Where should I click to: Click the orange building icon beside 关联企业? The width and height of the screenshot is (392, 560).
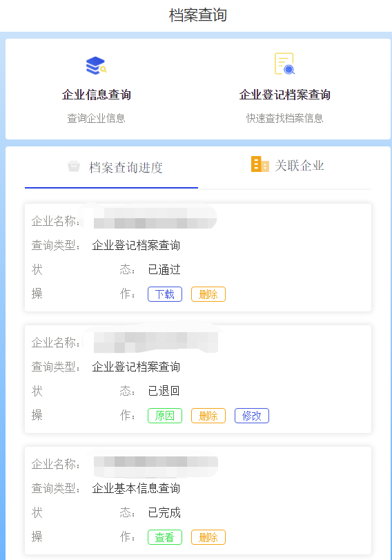click(x=260, y=164)
